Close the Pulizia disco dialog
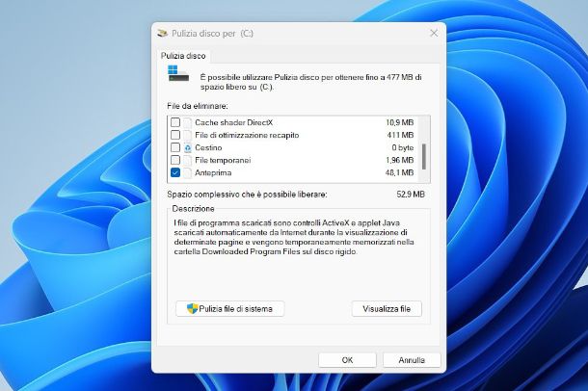This screenshot has width=588, height=391. click(x=434, y=34)
